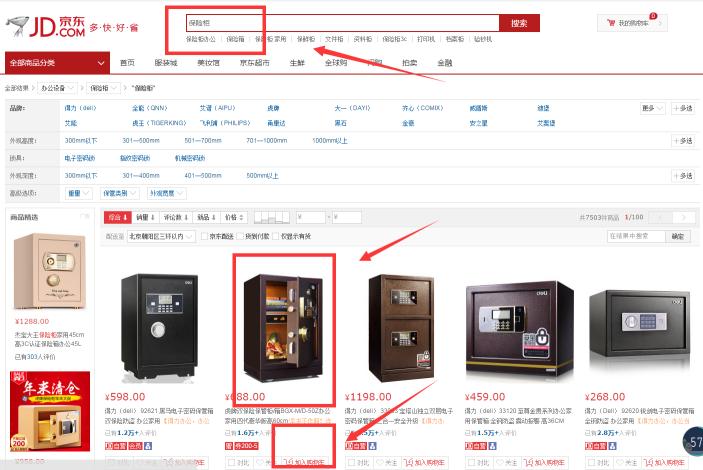Open the delivery area dropdown 北京朝阳区
Viewport: 703px width, 470px height.
(x=161, y=236)
